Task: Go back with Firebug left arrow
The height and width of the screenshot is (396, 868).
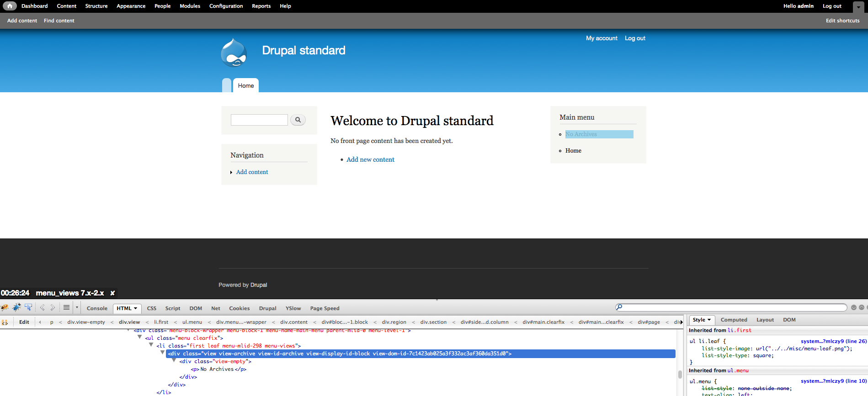Action: [43, 308]
